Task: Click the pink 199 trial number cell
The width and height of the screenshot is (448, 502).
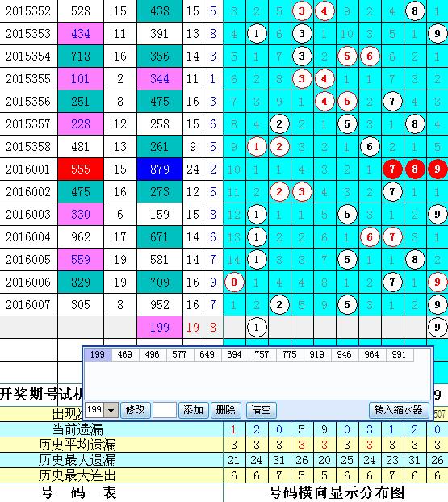Action: pos(160,328)
